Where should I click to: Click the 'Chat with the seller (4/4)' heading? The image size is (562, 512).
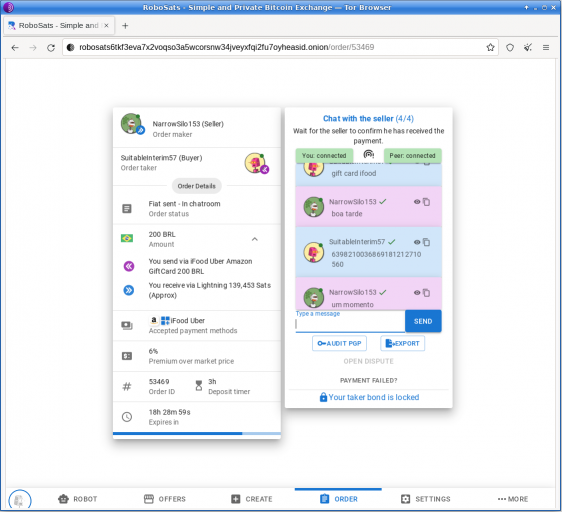(x=368, y=118)
